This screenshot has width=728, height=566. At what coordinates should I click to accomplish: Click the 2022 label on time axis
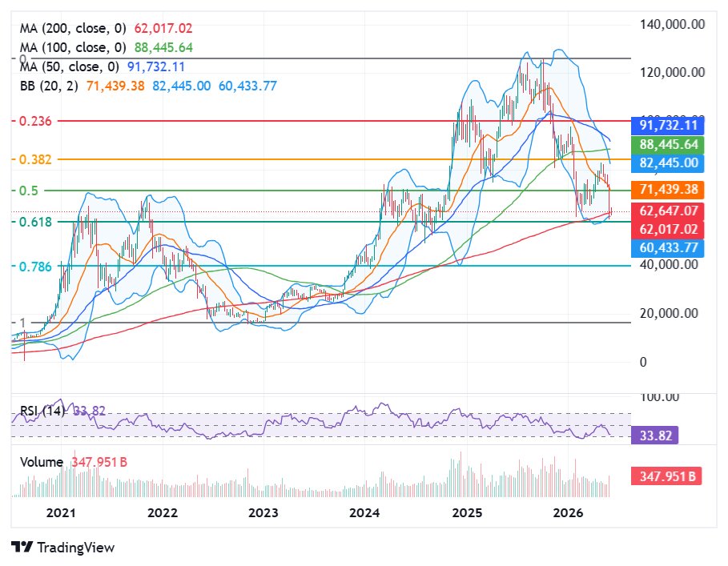click(x=163, y=512)
